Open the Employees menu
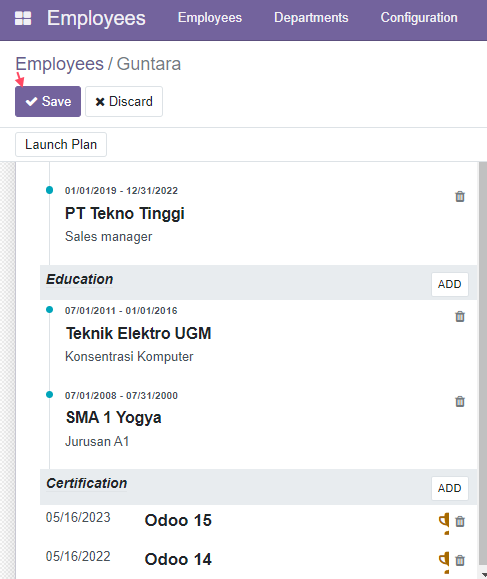This screenshot has width=487, height=579. [210, 18]
